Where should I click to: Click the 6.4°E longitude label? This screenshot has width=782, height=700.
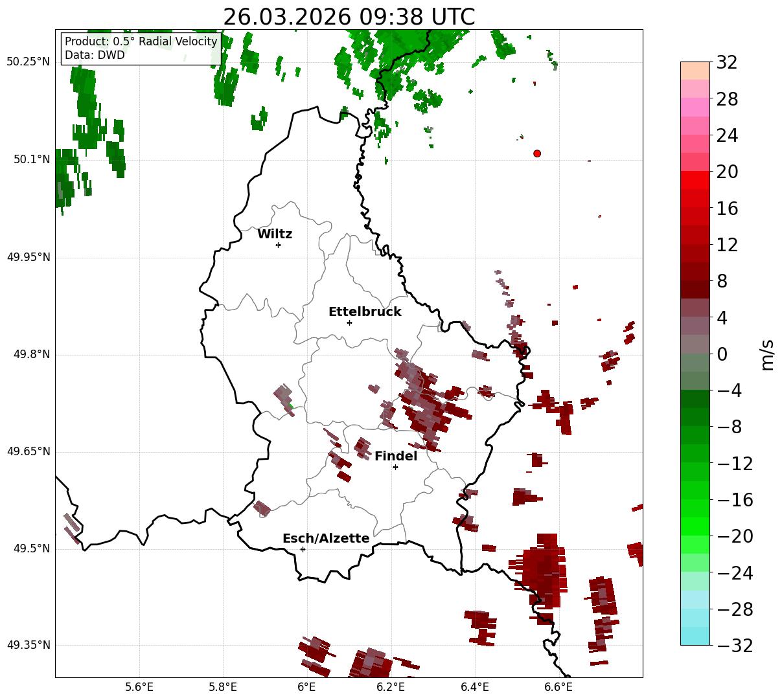475,687
